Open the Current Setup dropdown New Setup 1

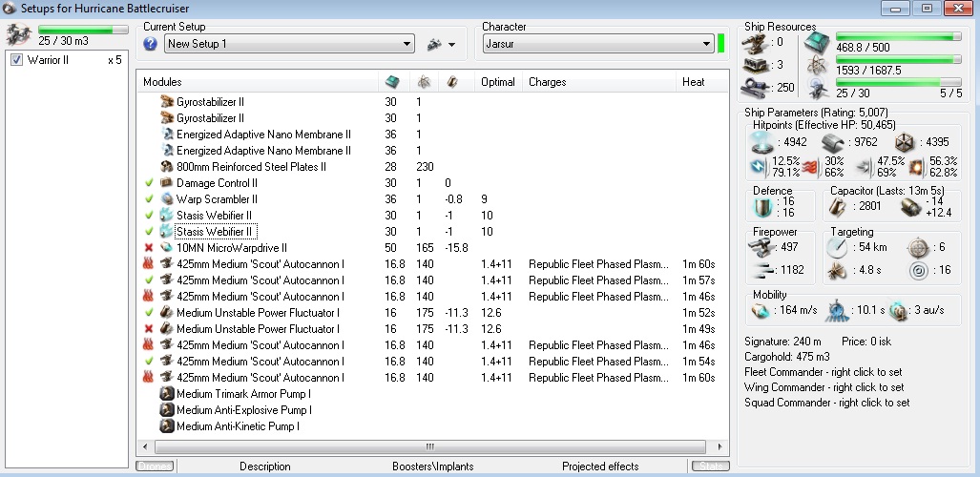289,44
